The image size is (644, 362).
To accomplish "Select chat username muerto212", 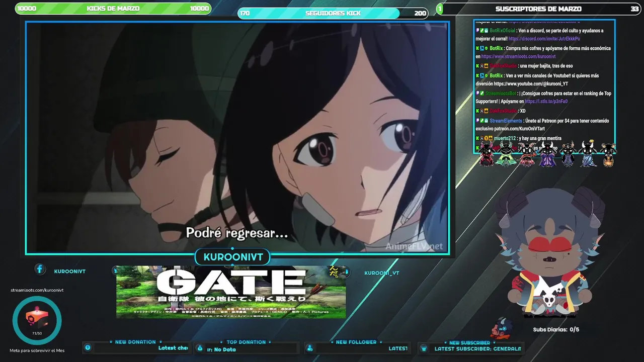I will point(505,138).
